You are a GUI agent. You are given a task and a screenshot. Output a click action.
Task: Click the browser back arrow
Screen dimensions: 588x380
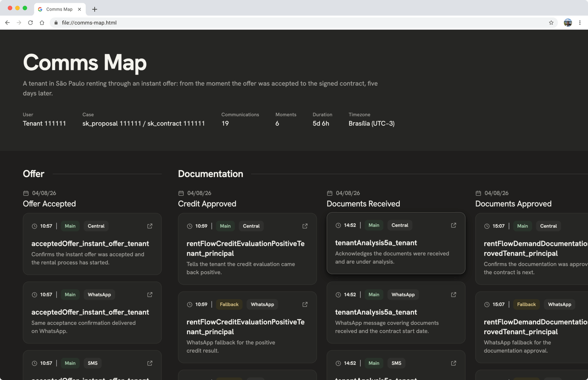tap(7, 23)
